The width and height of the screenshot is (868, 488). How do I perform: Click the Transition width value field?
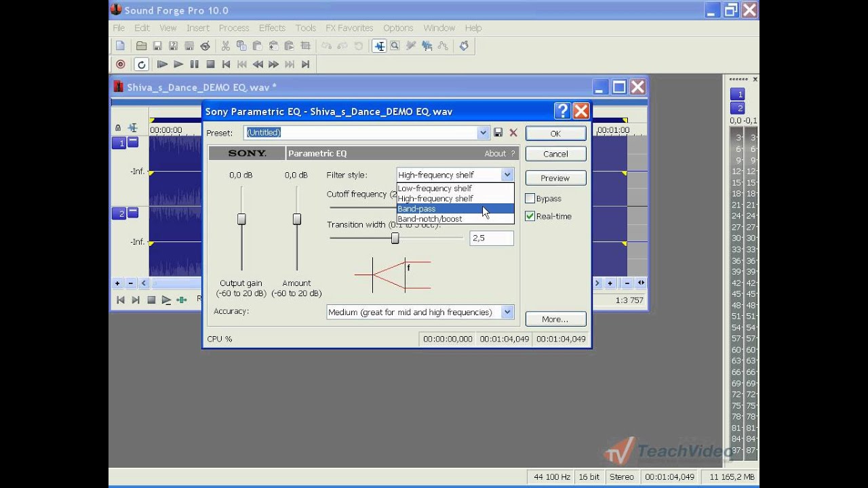[492, 238]
